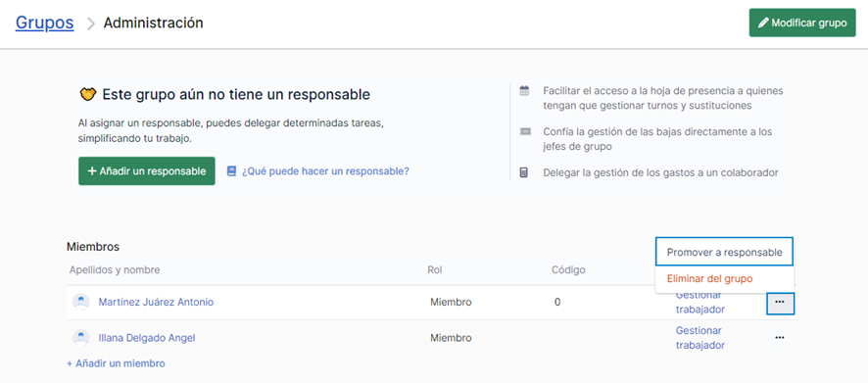Click the calendar icon beside hoja de presencia
Screen dimensions: 868x383
coord(524,91)
